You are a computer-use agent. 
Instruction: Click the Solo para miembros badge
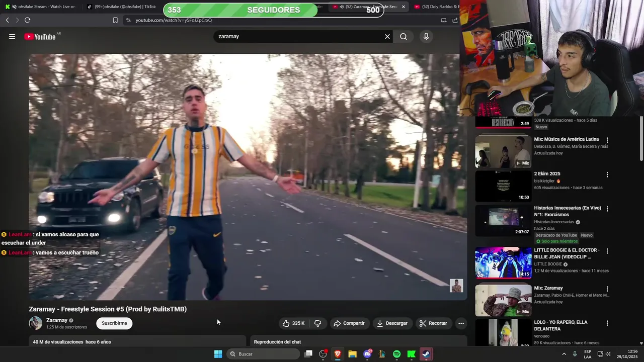coord(557,241)
